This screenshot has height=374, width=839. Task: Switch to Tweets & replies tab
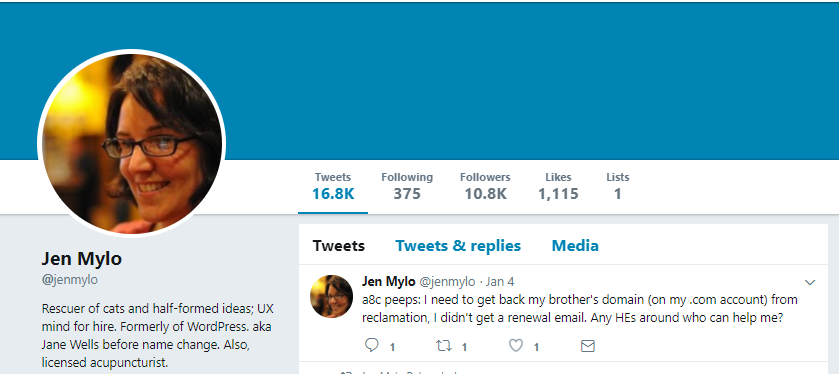(458, 246)
